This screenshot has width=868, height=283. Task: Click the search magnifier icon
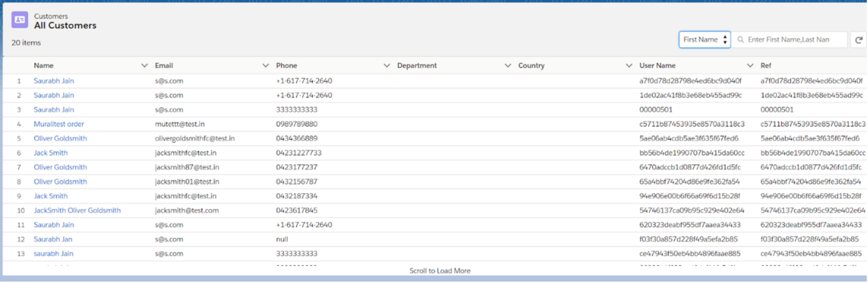click(x=740, y=40)
